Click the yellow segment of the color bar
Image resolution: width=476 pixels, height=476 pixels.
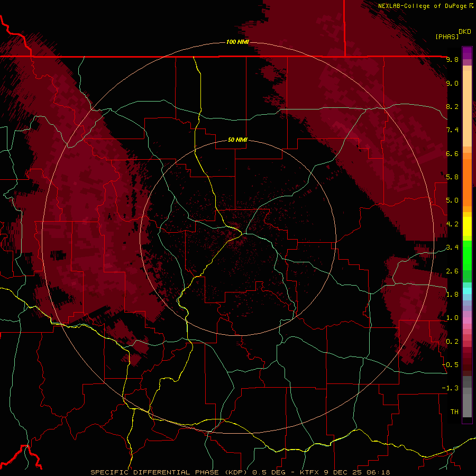point(467,226)
